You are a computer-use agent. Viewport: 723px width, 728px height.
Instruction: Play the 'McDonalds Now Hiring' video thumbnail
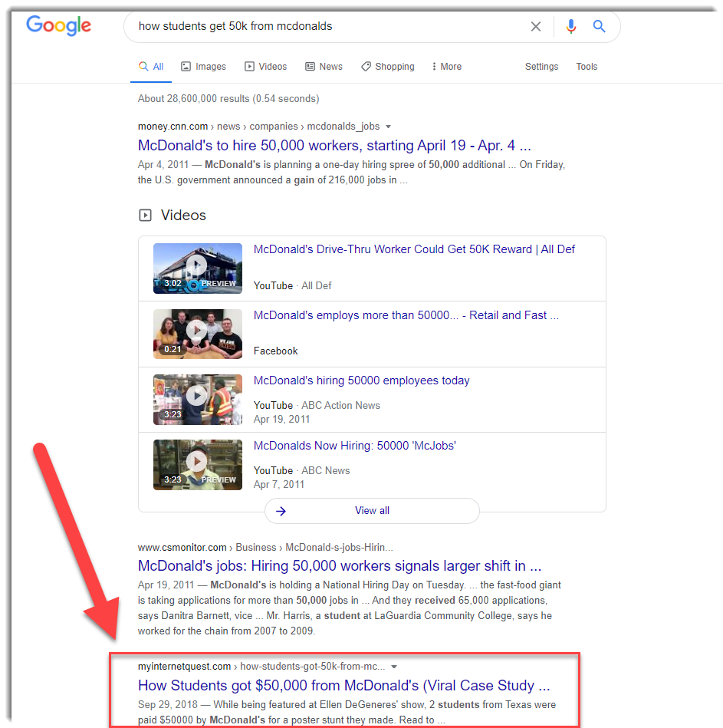198,465
